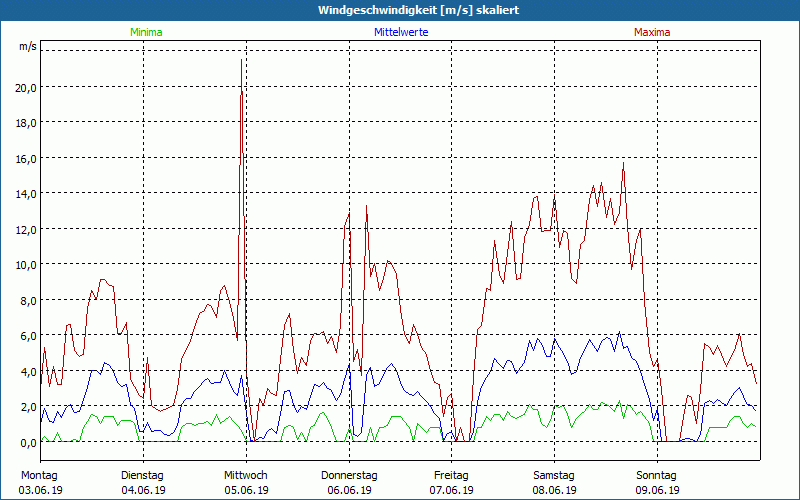Click the date '09.06.19'
The image size is (800, 500).
(x=657, y=490)
